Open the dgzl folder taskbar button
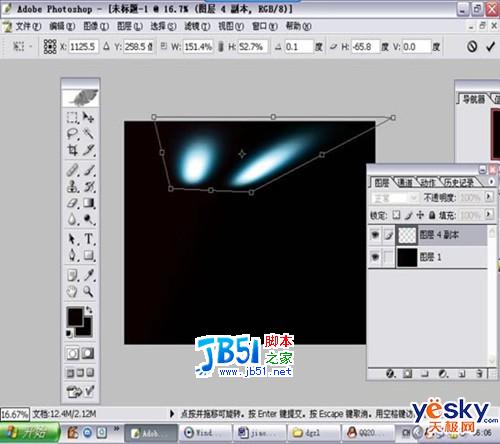This screenshot has width=500, height=444. [x=314, y=433]
